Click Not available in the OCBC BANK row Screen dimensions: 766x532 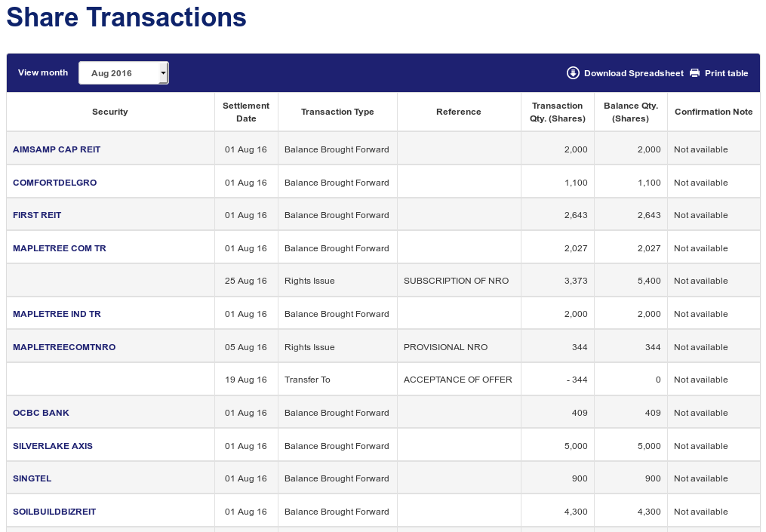pos(700,413)
